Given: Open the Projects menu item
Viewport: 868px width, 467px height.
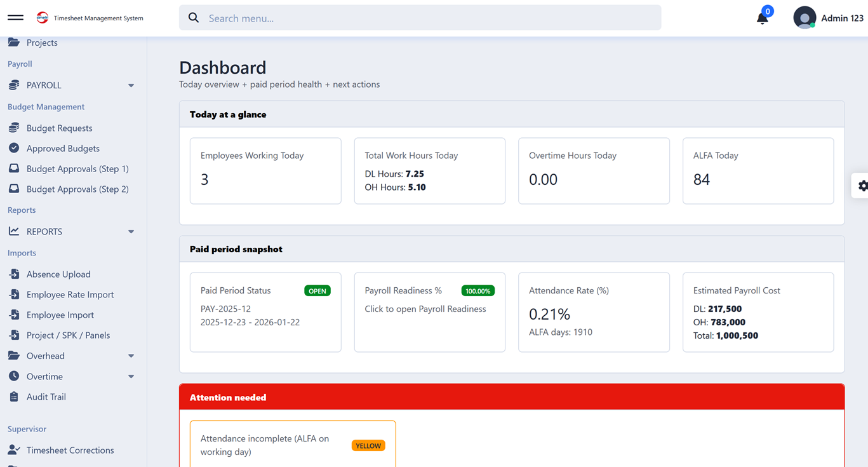Looking at the screenshot, I should 42,43.
